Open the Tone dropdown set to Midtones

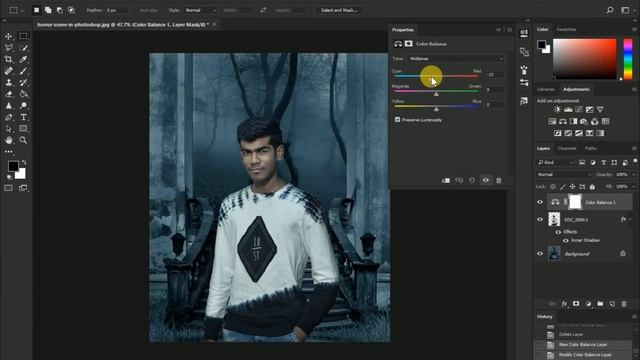456,59
